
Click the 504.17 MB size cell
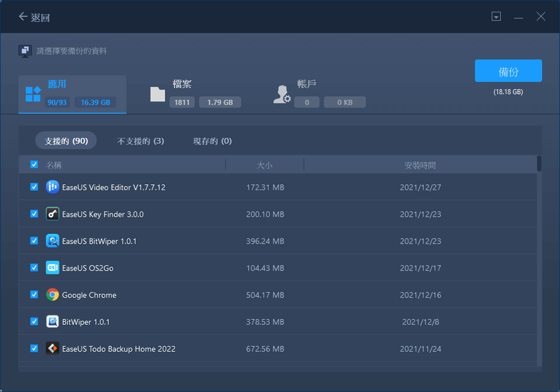coord(265,295)
